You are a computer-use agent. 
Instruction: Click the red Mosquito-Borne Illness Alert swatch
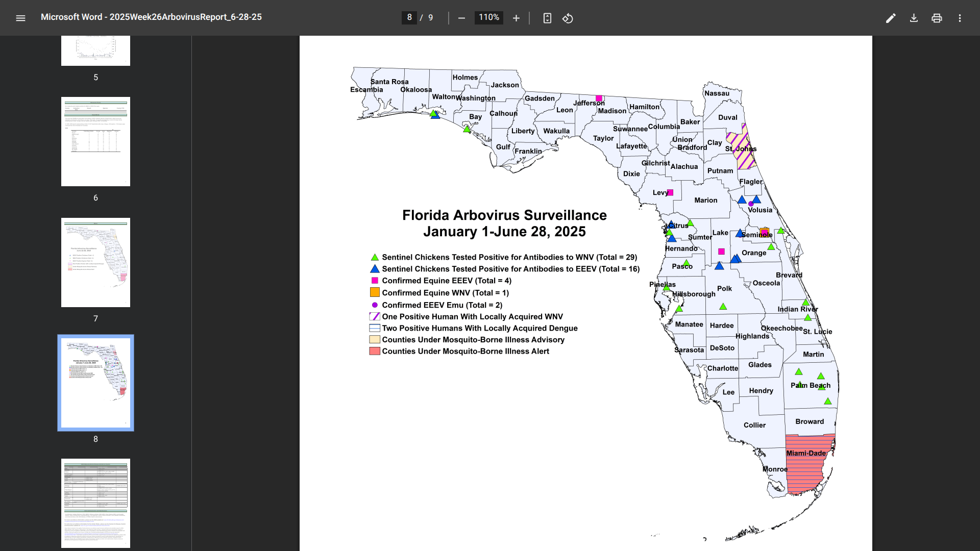click(x=375, y=351)
